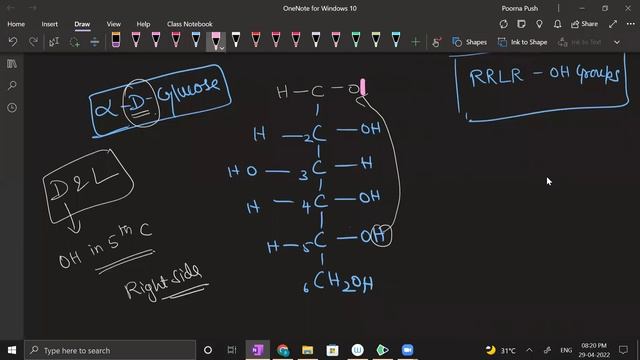Redo the undone action

(x=33, y=42)
